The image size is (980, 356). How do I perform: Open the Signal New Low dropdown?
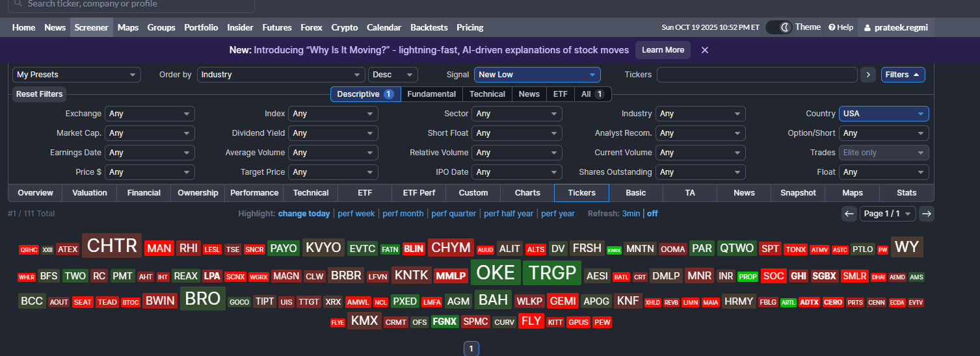537,75
